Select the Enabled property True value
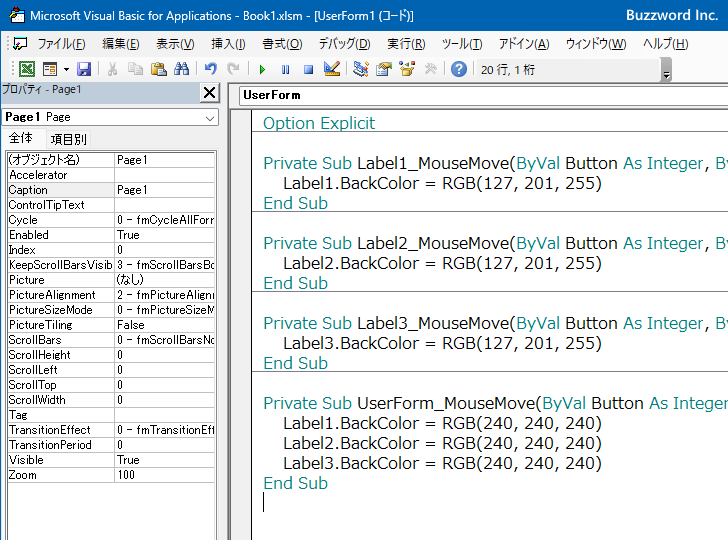The width and height of the screenshot is (728, 540). click(x=164, y=235)
